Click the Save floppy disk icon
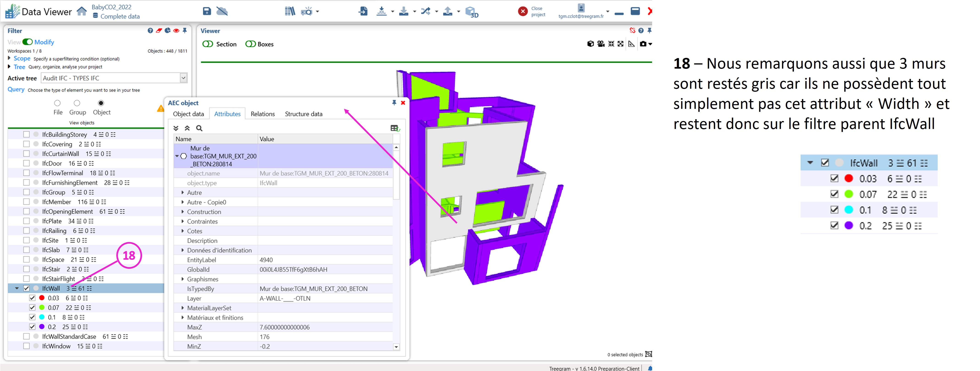 click(x=207, y=11)
